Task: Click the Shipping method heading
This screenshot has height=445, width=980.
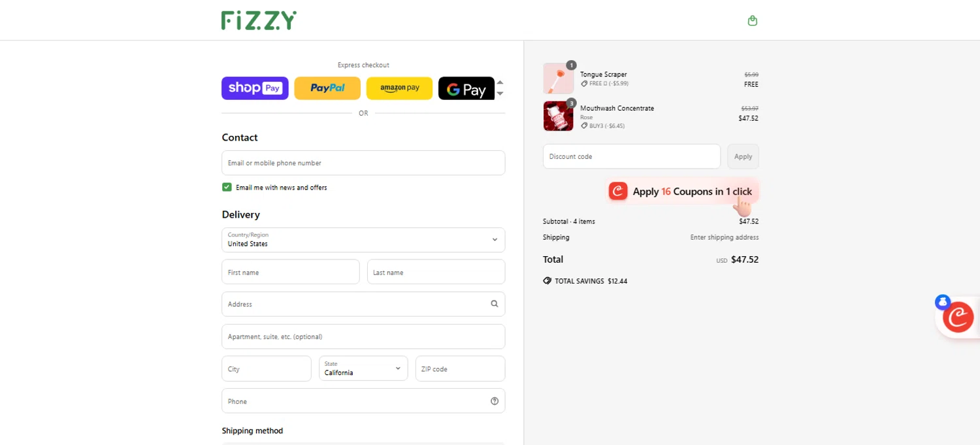Action: tap(252, 431)
